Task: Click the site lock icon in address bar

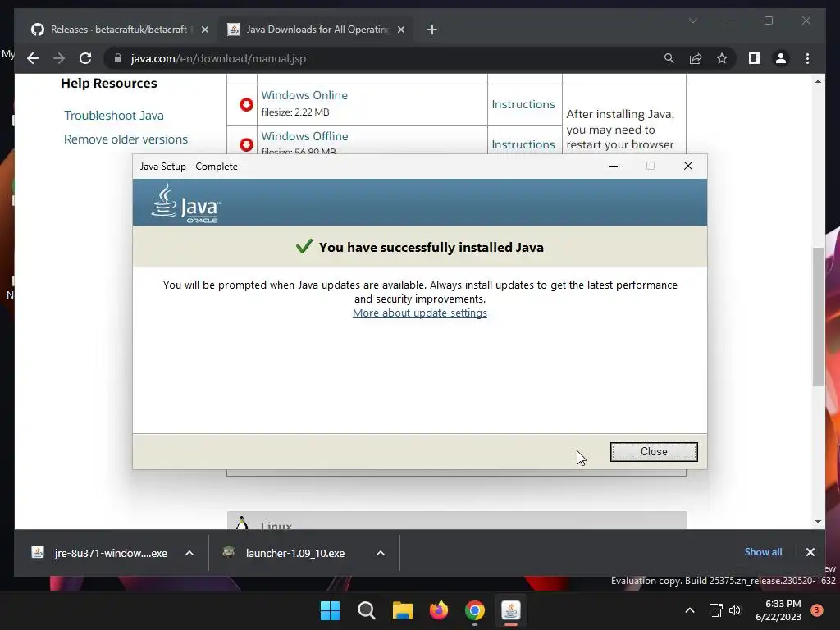Action: pyautogui.click(x=118, y=58)
